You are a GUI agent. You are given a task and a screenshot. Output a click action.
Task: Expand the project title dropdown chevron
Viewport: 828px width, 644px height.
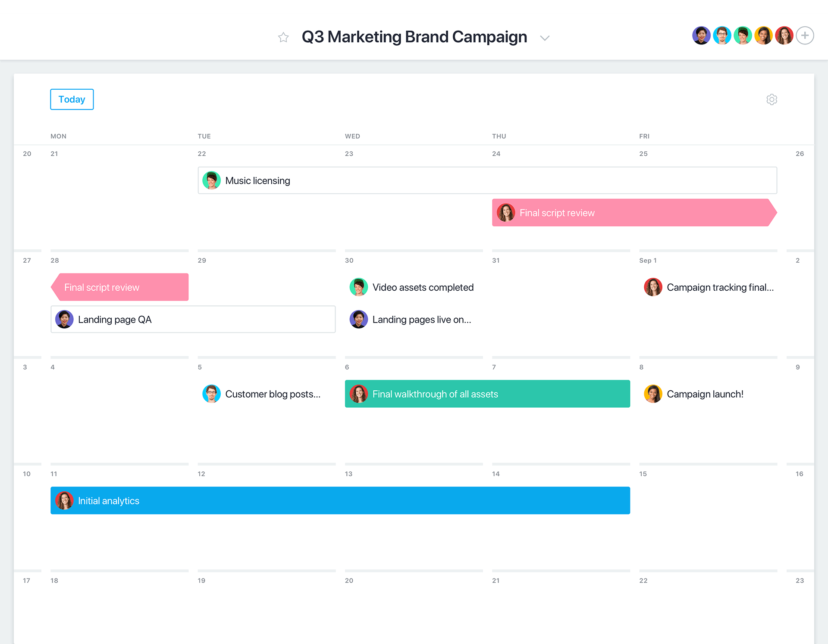pyautogui.click(x=545, y=38)
